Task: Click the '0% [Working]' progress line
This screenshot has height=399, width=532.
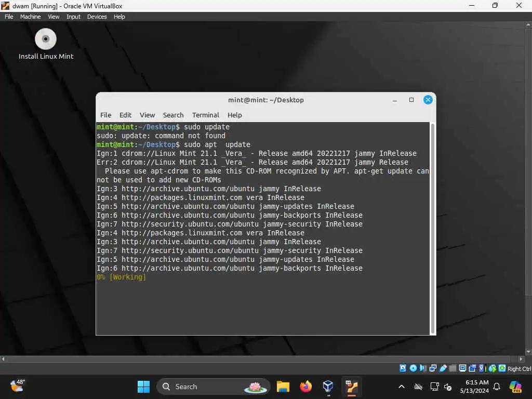Action: tap(121, 277)
